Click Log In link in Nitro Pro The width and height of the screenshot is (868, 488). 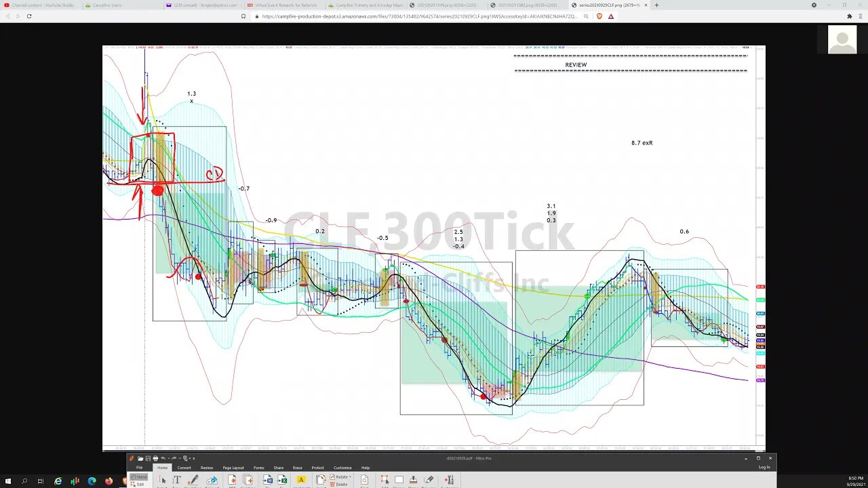coord(764,467)
